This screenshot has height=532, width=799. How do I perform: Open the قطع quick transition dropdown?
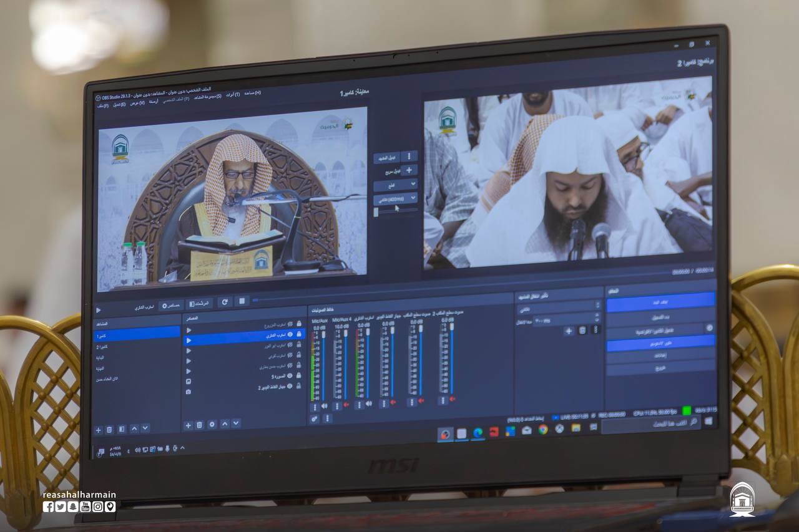(x=395, y=185)
